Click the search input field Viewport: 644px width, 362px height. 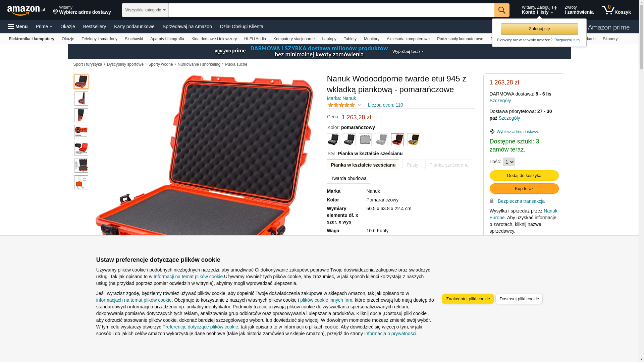(x=331, y=10)
